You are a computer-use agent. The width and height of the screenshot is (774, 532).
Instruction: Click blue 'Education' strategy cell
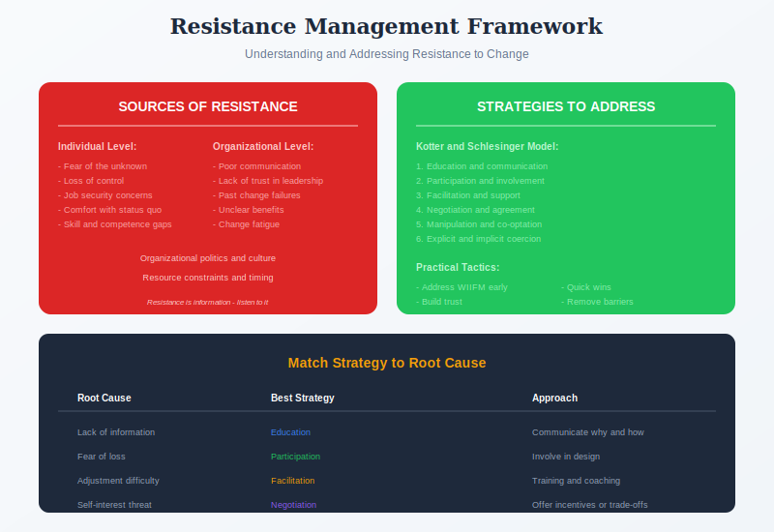[x=291, y=432]
